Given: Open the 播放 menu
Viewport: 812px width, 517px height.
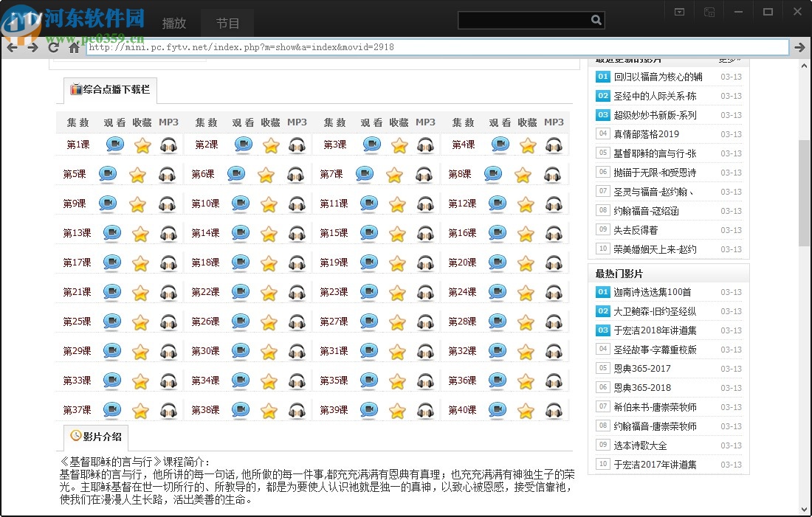Looking at the screenshot, I should tap(173, 23).
